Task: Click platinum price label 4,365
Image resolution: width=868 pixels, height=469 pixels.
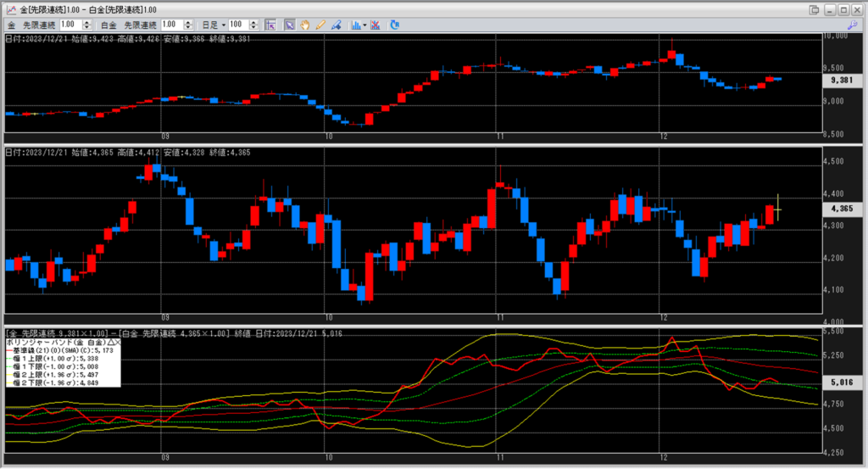Action: coord(842,209)
